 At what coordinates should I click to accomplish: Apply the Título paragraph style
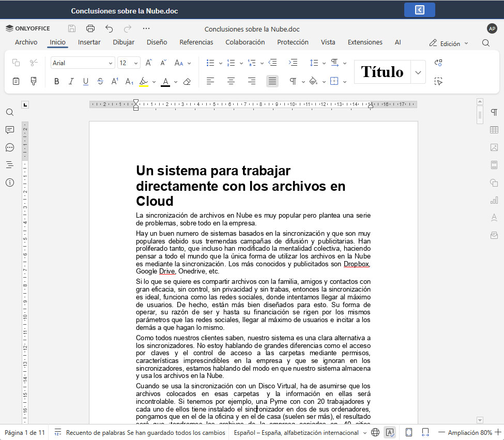pos(382,72)
